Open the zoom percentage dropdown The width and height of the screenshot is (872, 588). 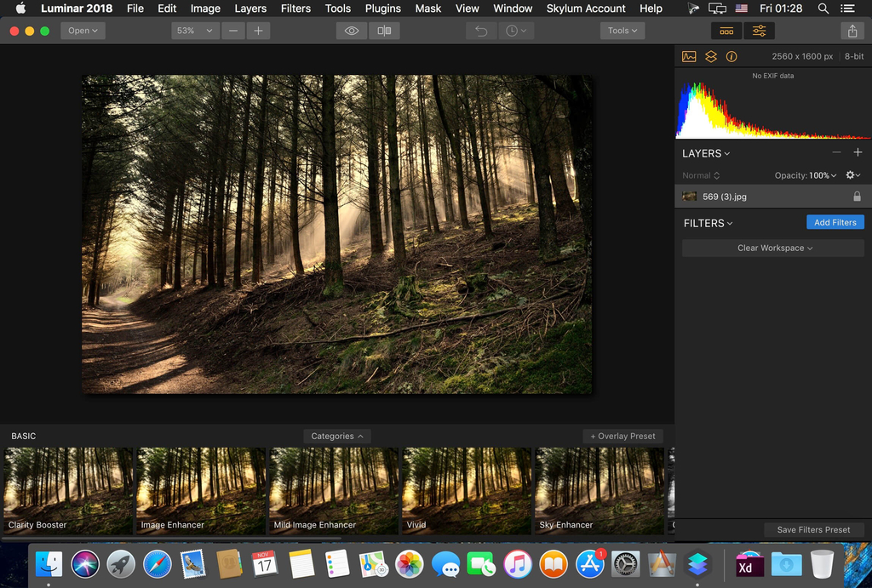pyautogui.click(x=194, y=31)
